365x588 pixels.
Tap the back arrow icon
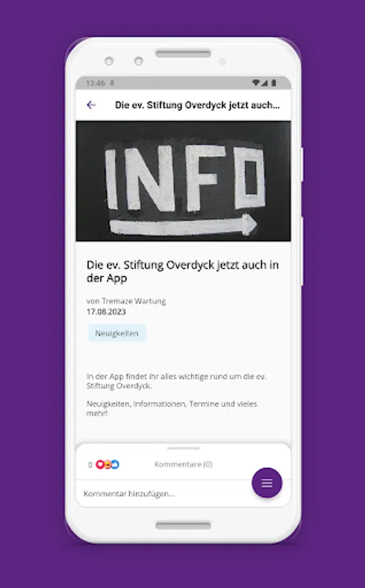[x=91, y=105]
